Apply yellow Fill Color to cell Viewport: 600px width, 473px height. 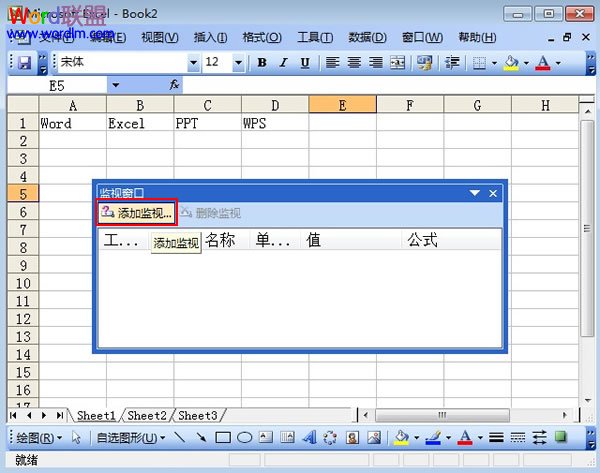pos(512,62)
